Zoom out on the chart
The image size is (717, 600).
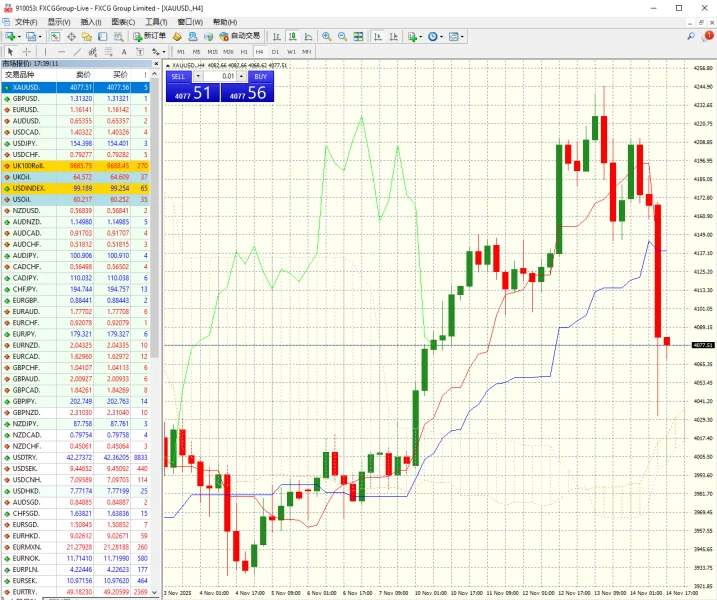[x=342, y=37]
